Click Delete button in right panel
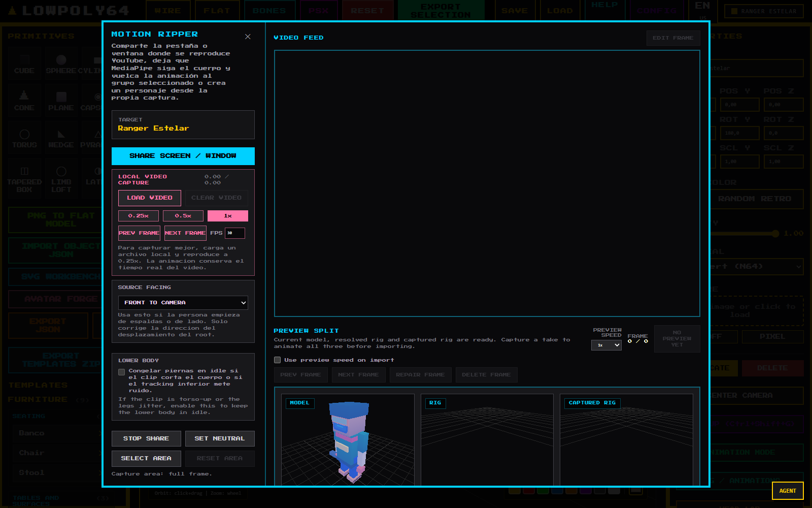The width and height of the screenshot is (812, 508). pos(772,368)
